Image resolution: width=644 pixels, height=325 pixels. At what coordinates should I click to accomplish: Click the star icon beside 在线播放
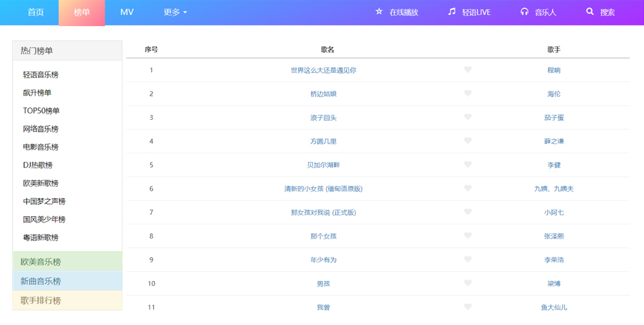pyautogui.click(x=379, y=12)
